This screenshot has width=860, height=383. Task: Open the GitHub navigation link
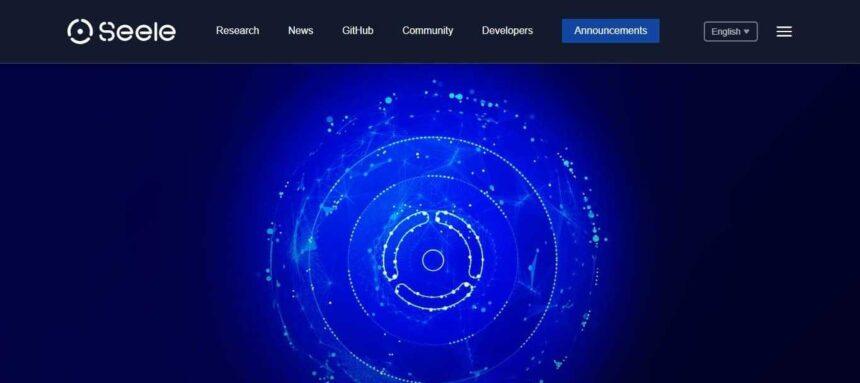[358, 31]
